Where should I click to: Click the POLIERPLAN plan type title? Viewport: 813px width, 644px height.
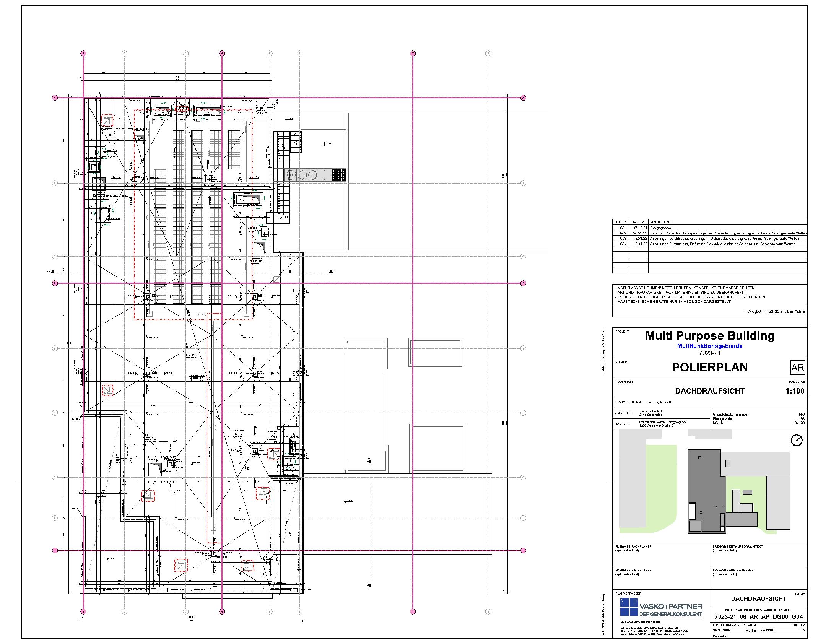point(710,367)
